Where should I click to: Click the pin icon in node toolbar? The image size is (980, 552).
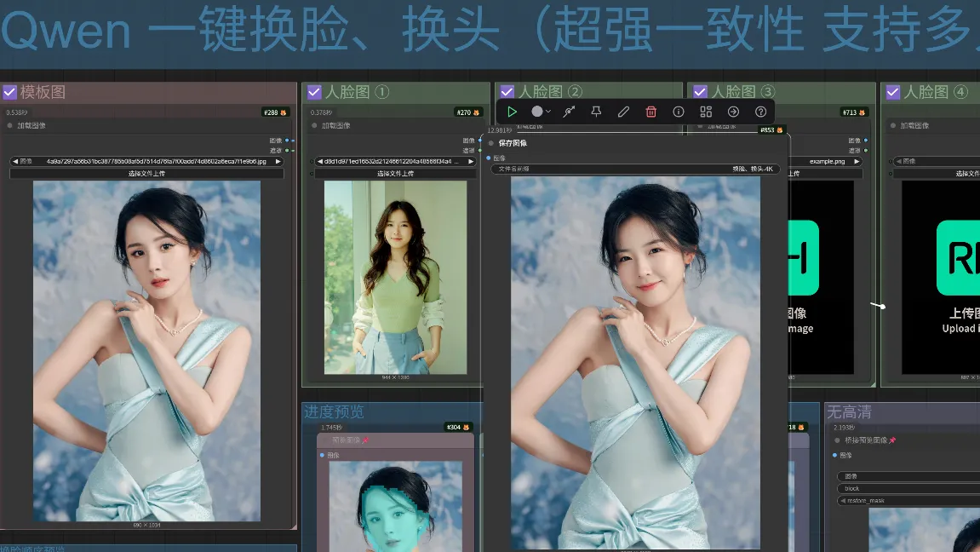click(x=596, y=112)
